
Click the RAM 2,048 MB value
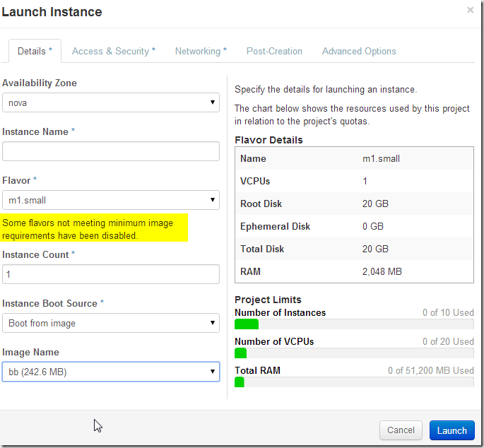382,272
